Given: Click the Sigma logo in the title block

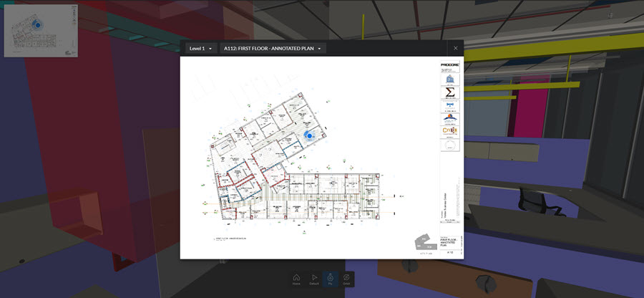Looking at the screenshot, I should coord(449,93).
